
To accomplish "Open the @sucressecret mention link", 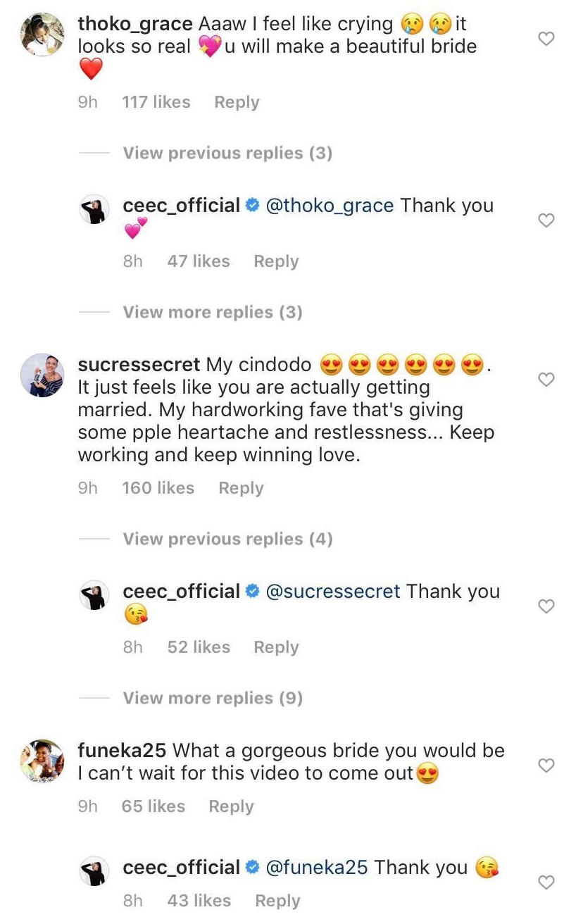I will (333, 592).
